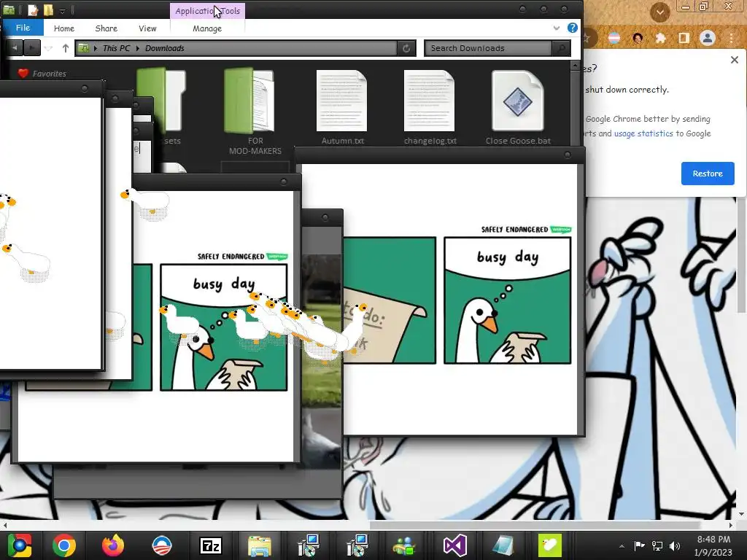This screenshot has height=560, width=747.
Task: Open the recent locations dropdown arrow
Action: pos(48,48)
